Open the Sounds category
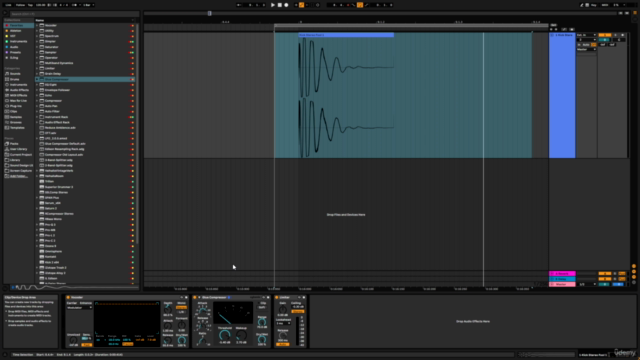 [15, 74]
